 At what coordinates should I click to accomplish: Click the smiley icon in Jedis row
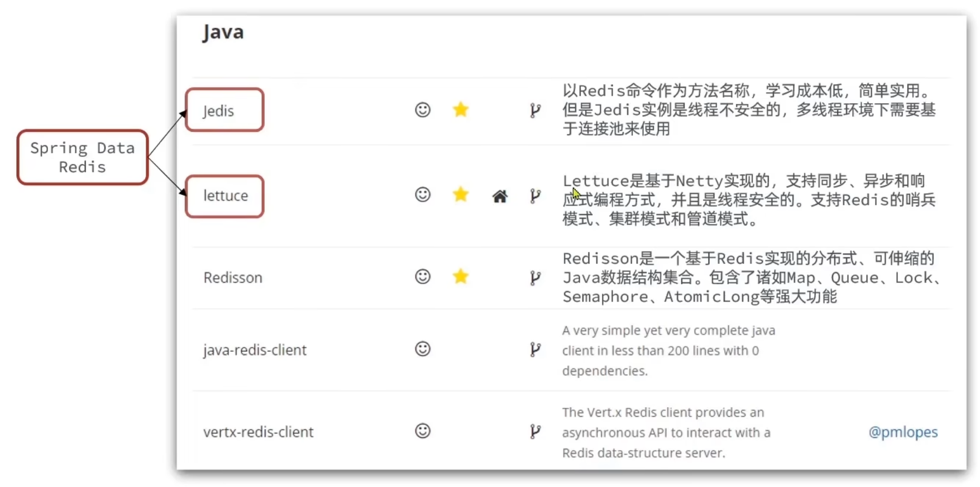click(x=423, y=109)
